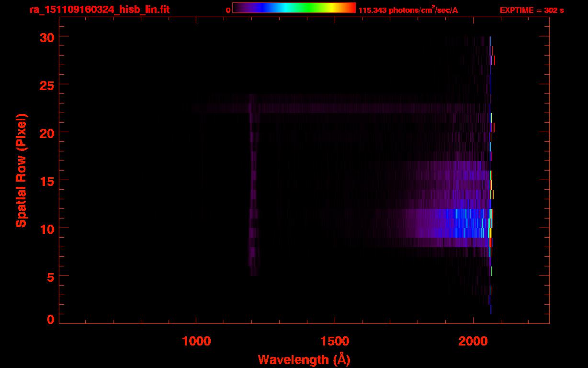Viewport: 588px width, 368px height.
Task: Click the 2000 wavelength tick label
Action: [473, 341]
